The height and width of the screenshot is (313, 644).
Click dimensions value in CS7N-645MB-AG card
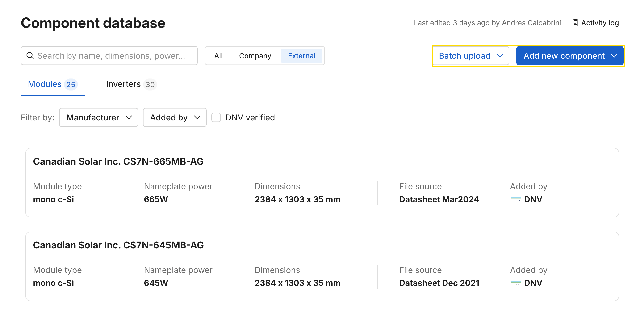(297, 283)
